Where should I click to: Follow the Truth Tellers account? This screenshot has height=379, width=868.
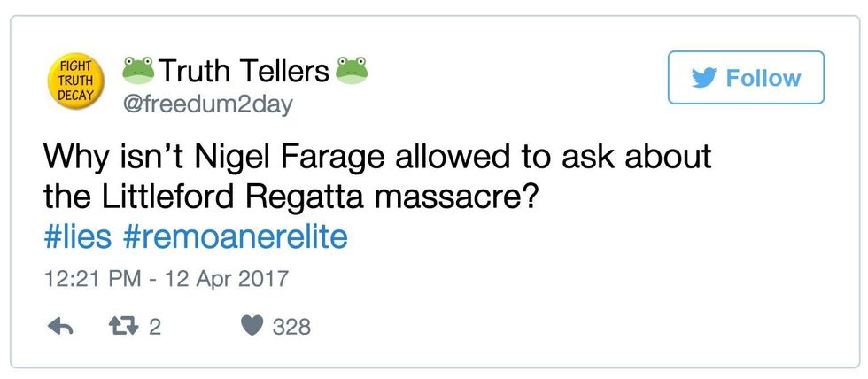click(746, 78)
